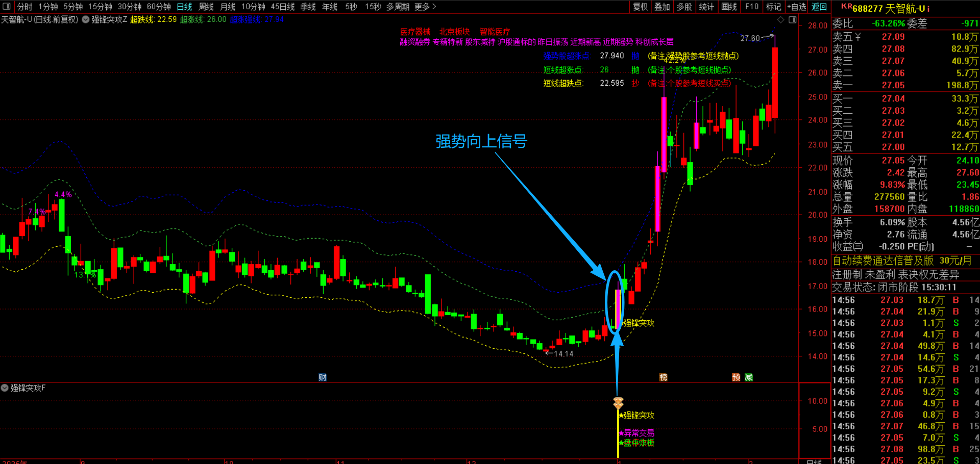
Task: Open the 复权 adjustment menu
Action: (x=641, y=7)
